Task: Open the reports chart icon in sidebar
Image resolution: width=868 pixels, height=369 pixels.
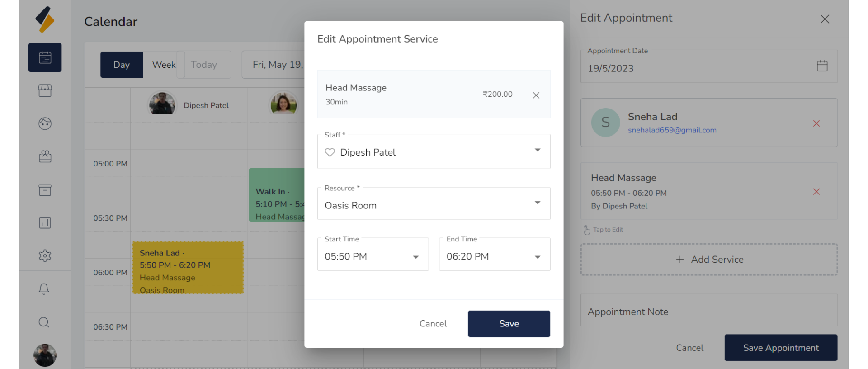Action: [x=45, y=222]
